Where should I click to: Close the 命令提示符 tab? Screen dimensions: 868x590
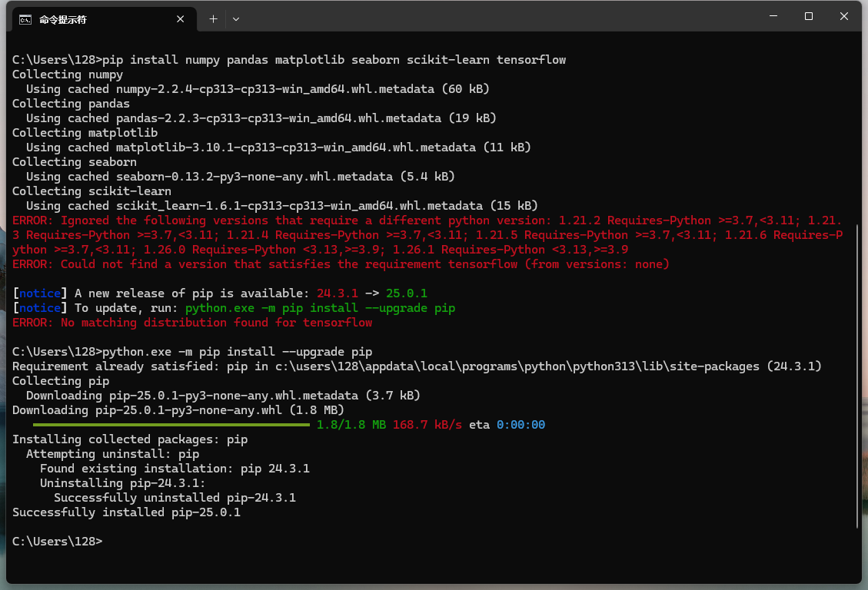tap(181, 19)
